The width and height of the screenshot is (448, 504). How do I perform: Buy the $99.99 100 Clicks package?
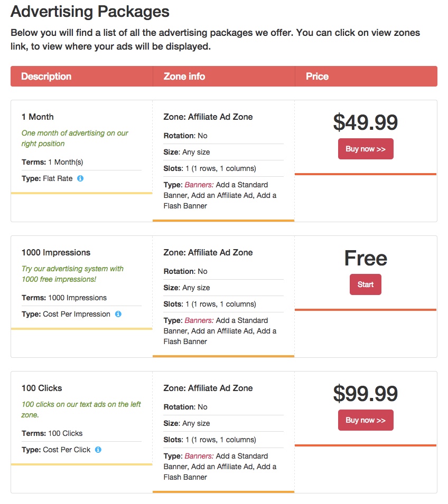tap(366, 420)
